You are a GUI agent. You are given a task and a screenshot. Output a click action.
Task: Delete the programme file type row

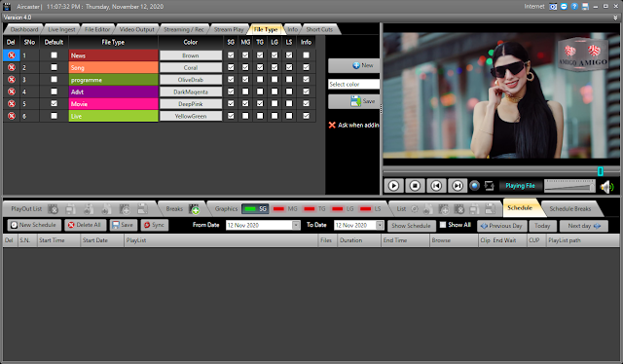point(12,80)
